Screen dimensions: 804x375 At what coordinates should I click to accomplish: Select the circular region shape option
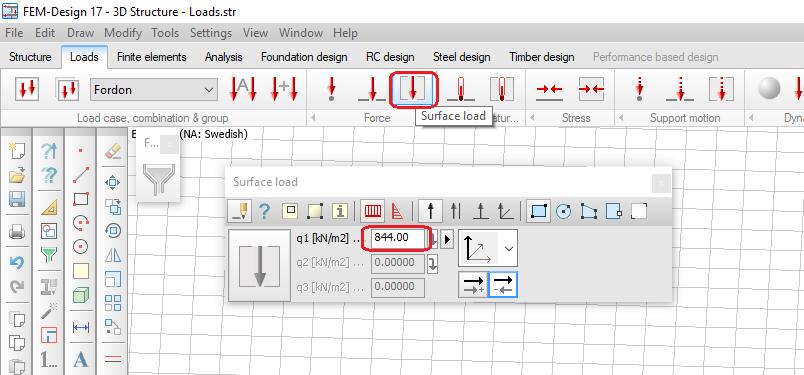pyautogui.click(x=564, y=211)
